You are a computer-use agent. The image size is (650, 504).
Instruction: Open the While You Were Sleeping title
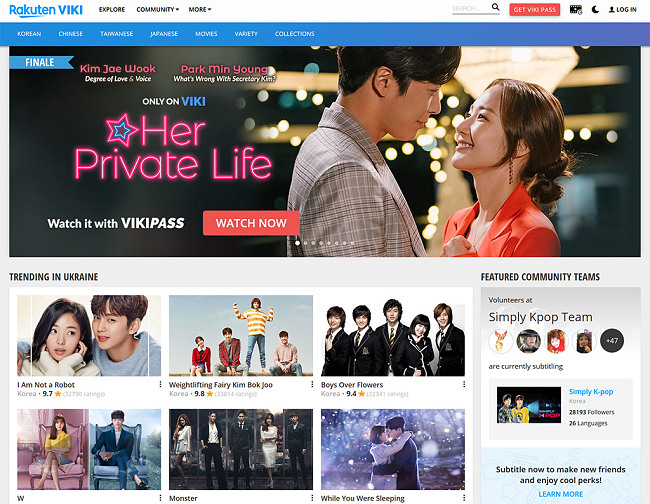[363, 498]
